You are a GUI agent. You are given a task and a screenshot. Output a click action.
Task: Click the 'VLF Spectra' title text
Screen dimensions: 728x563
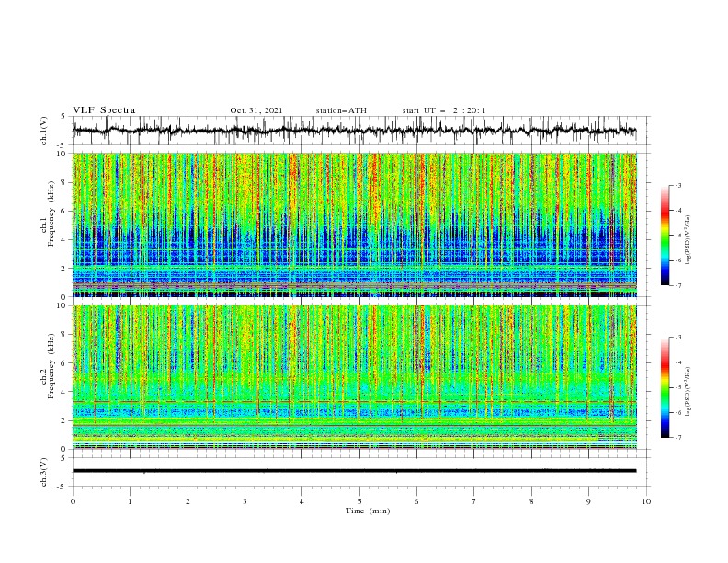click(104, 110)
